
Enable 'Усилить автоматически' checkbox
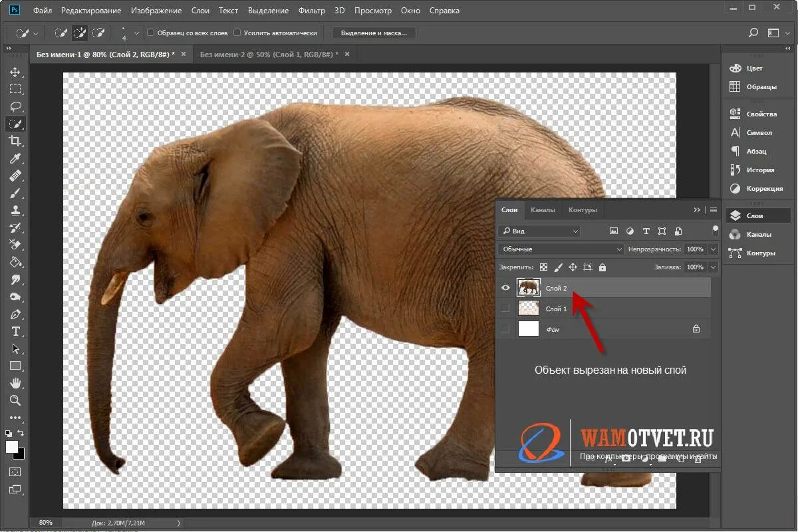237,33
